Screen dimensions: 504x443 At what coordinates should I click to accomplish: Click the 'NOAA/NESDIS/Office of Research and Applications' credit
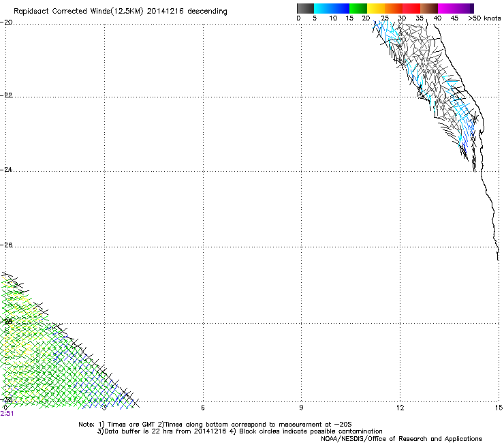pyautogui.click(x=401, y=439)
